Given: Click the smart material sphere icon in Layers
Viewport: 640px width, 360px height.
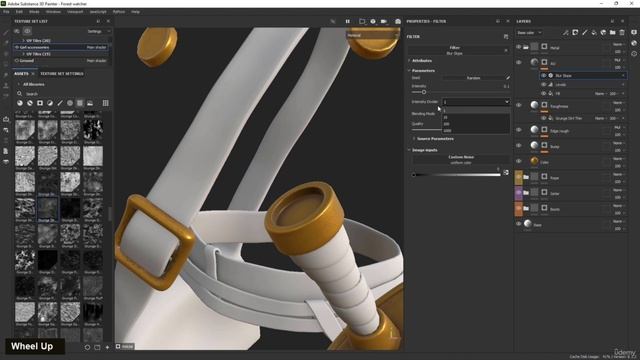Looking at the screenshot, I should coord(603,33).
